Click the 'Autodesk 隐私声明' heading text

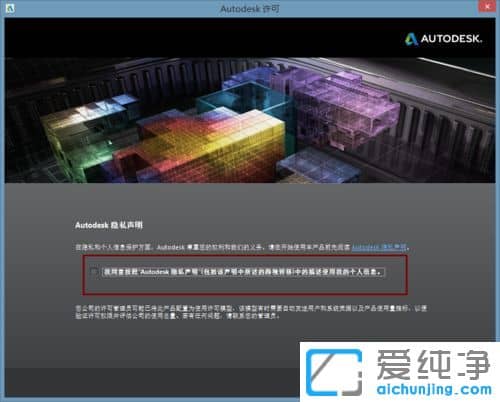tap(109, 225)
